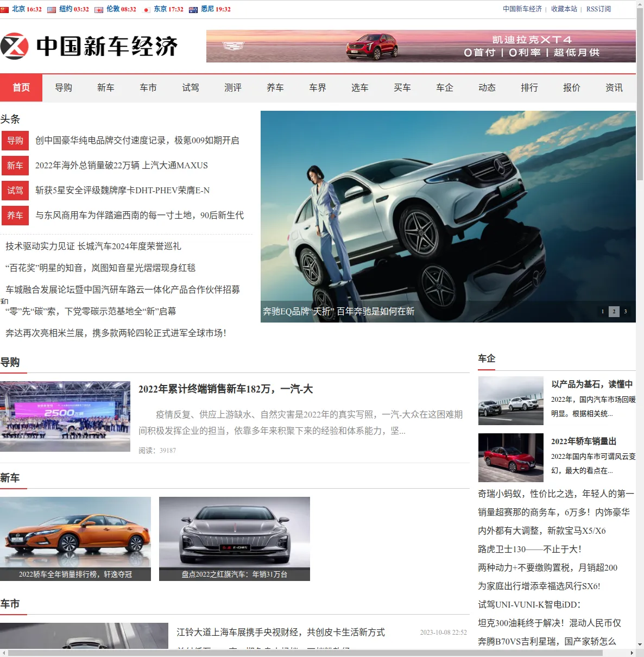Image resolution: width=644 pixels, height=657 pixels.
Task: Click the Australia flag icon beside 悉尼
Action: (x=193, y=10)
